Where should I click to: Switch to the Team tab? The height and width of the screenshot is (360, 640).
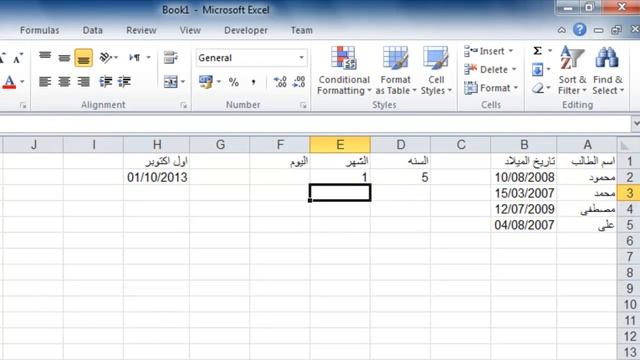[x=302, y=30]
